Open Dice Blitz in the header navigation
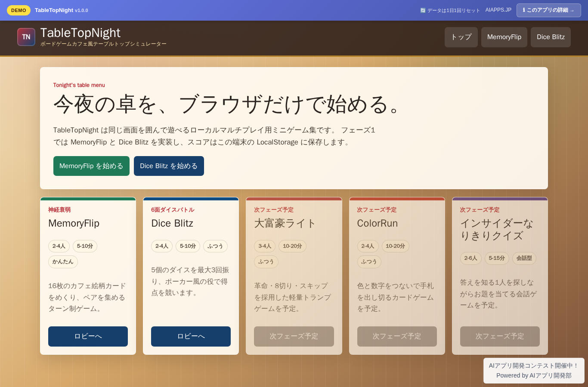 [x=551, y=37]
